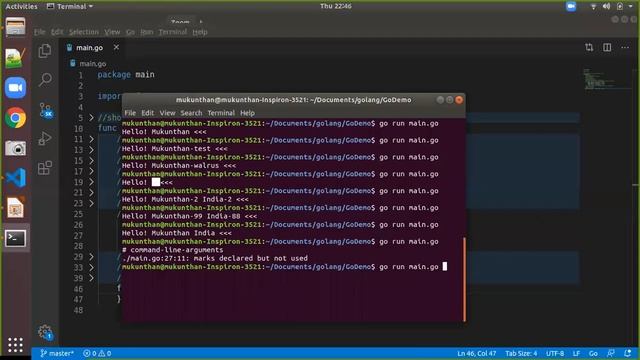Open the Terminal app menu in top bar
Image resolution: width=640 pixels, height=360 pixels.
[70, 6]
